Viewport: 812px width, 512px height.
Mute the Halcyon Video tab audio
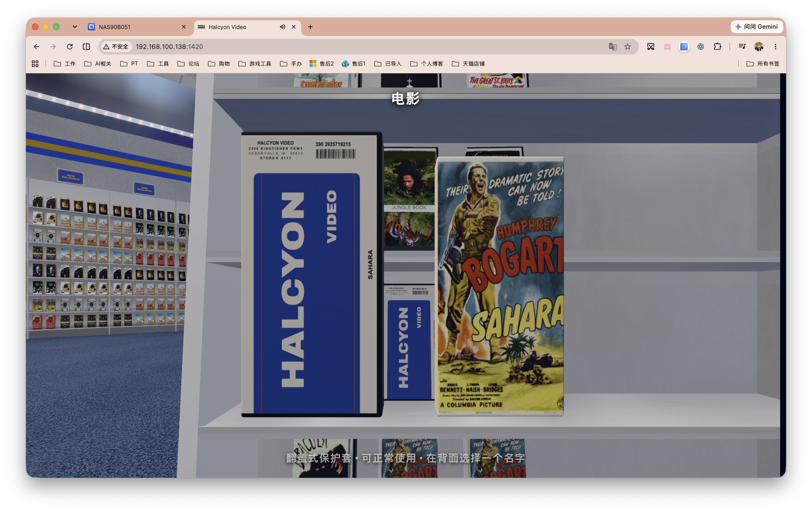[283, 27]
